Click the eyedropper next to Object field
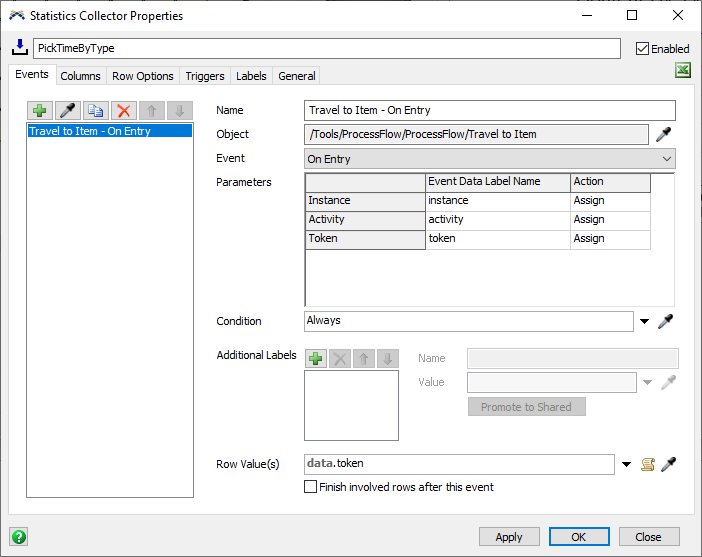Viewport: 702px width, 557px height. tap(664, 135)
